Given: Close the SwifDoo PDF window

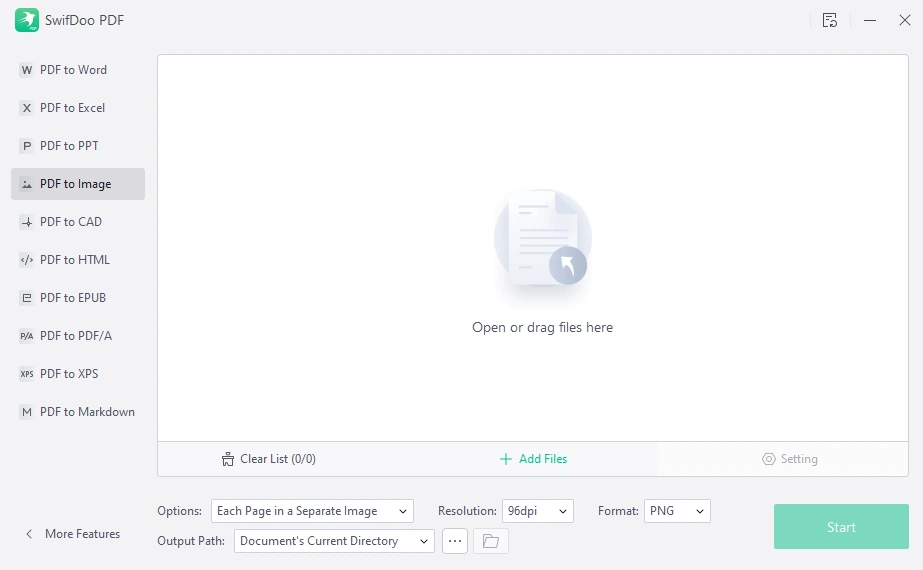Looking at the screenshot, I should 905,20.
